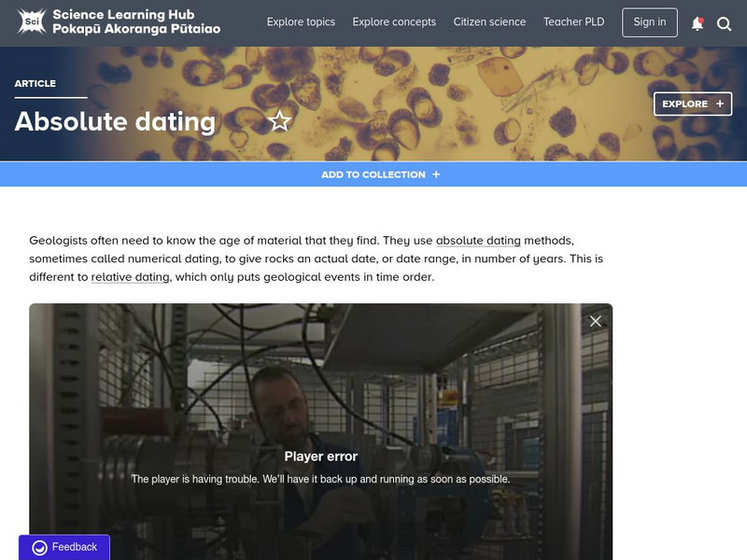Follow the absolute dating link
Screen dimensions: 747x560
[478, 241]
